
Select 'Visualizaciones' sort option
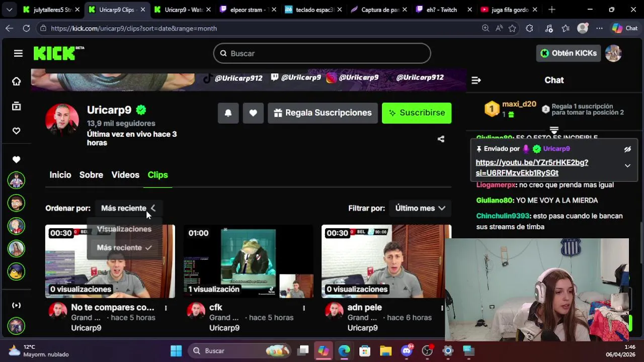click(x=124, y=229)
